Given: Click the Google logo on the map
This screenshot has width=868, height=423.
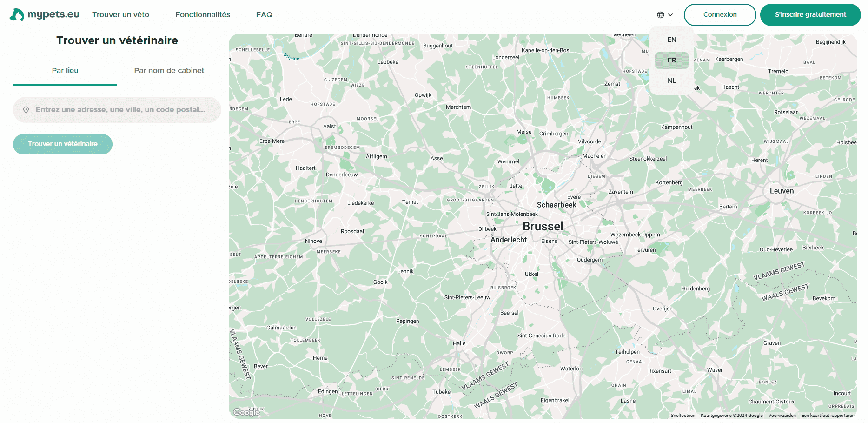Looking at the screenshot, I should [245, 412].
